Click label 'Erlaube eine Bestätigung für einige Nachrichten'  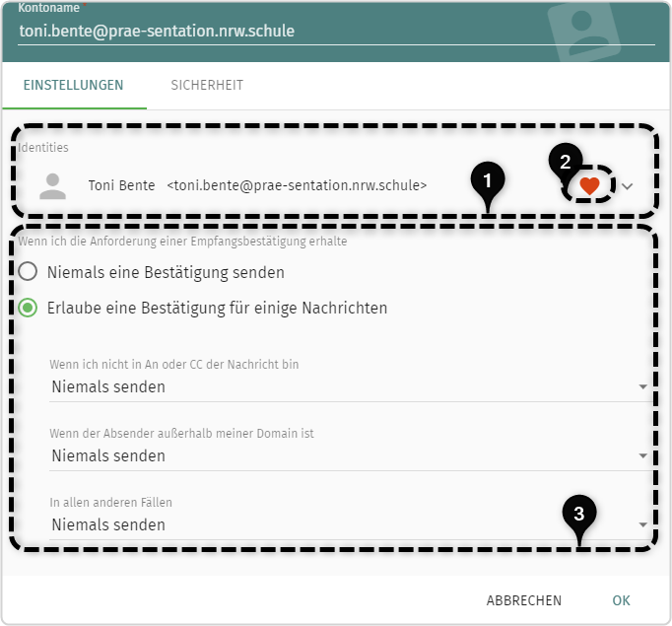(218, 309)
